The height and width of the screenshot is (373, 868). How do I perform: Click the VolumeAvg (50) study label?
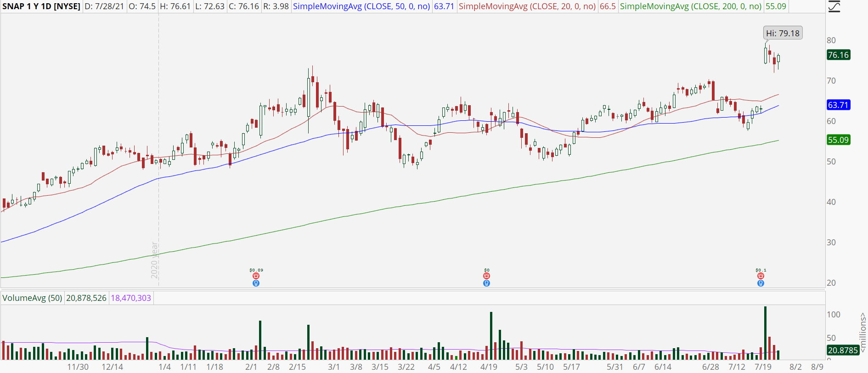(32, 298)
